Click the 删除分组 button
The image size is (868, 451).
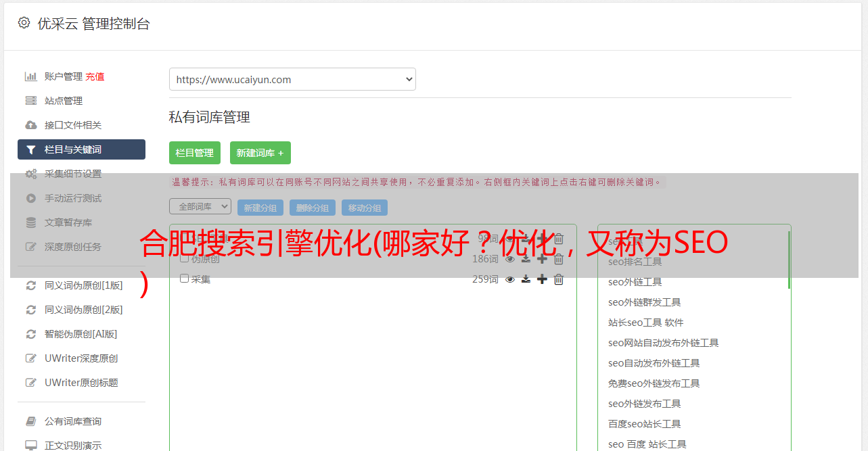(x=313, y=208)
